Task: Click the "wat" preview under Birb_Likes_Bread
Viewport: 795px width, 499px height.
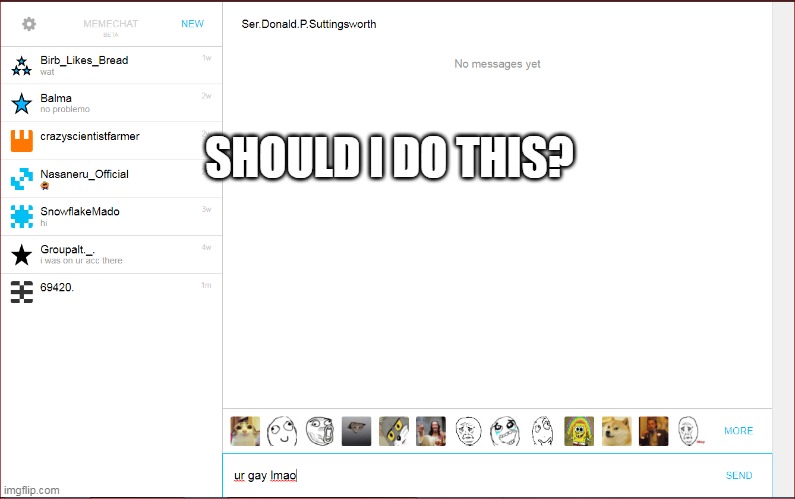Action: [x=47, y=72]
